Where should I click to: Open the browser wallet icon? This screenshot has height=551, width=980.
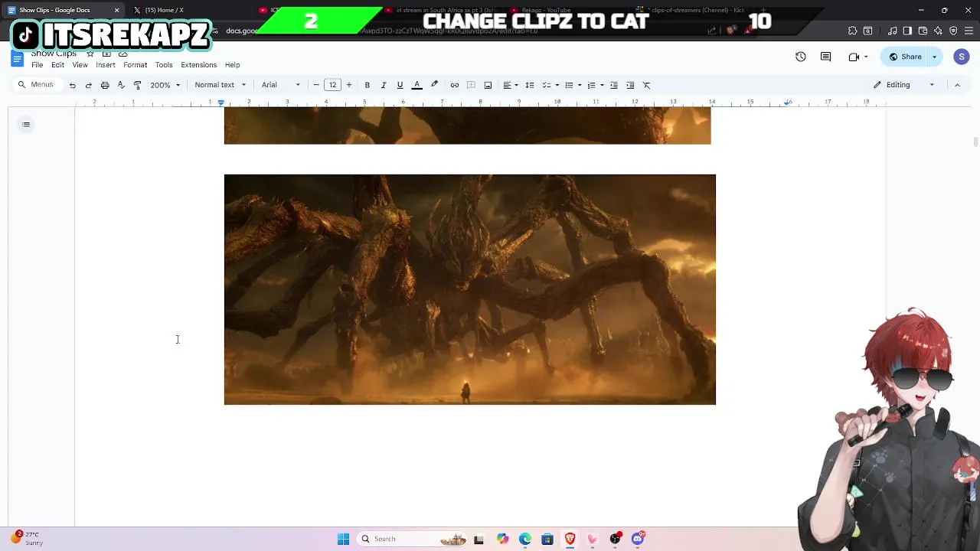(923, 31)
